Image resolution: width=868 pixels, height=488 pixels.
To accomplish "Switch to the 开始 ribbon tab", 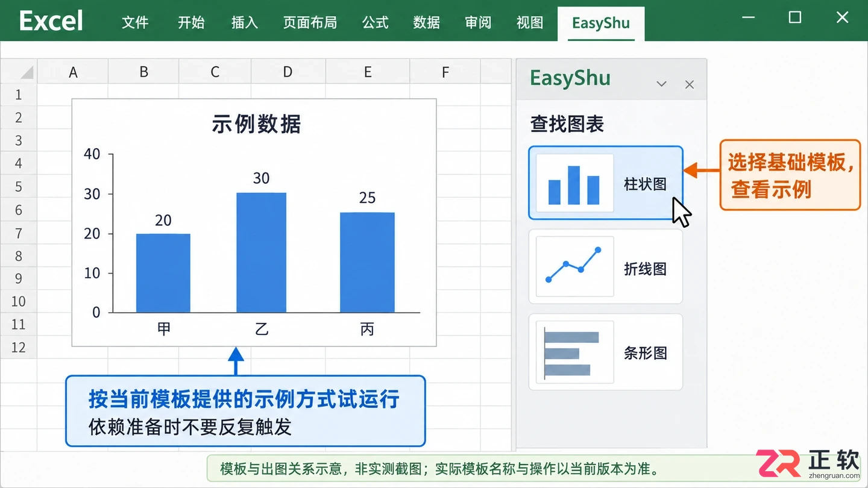I will click(191, 23).
